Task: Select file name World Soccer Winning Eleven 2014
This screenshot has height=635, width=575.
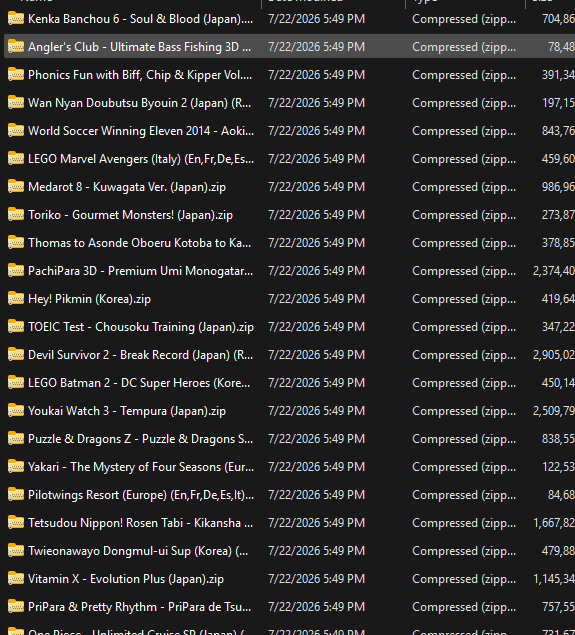Action: [141, 131]
